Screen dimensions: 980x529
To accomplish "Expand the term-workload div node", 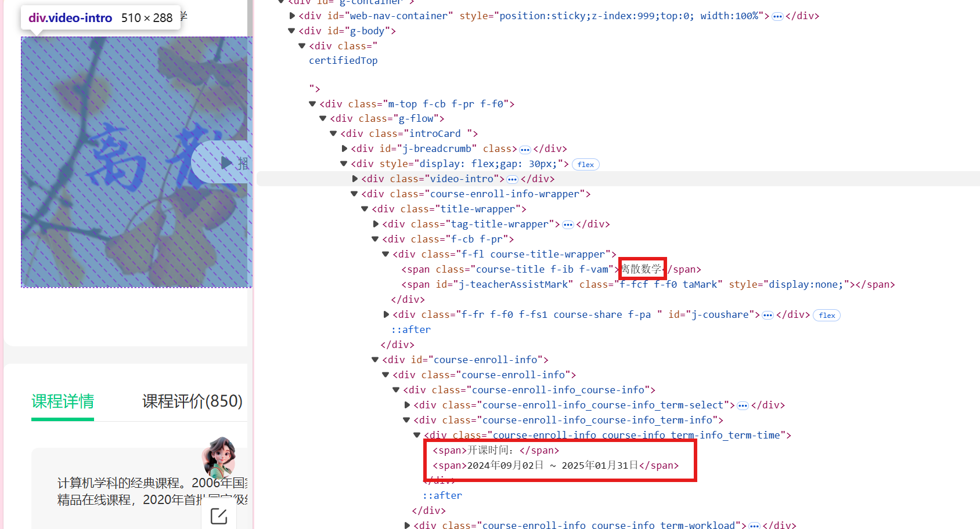I will (x=407, y=525).
